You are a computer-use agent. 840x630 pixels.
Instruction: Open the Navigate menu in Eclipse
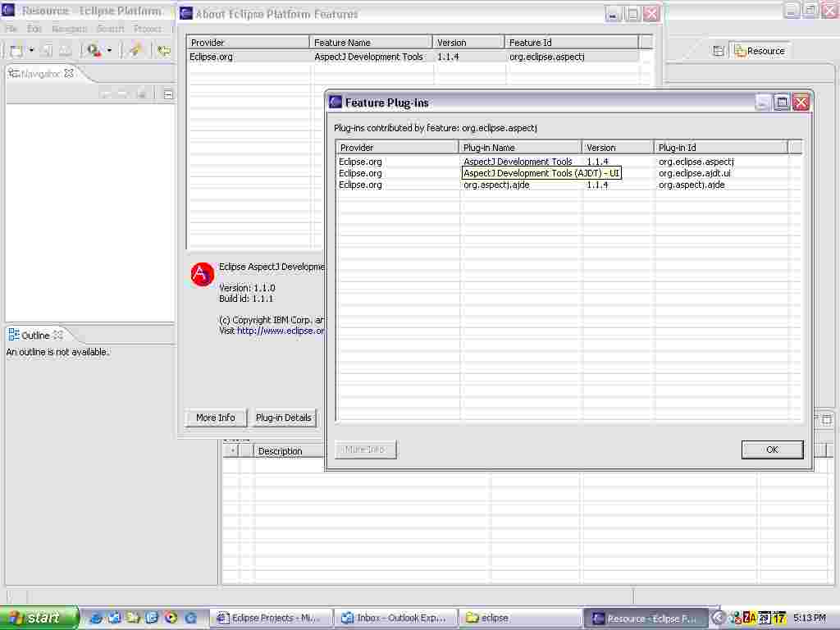coord(69,29)
